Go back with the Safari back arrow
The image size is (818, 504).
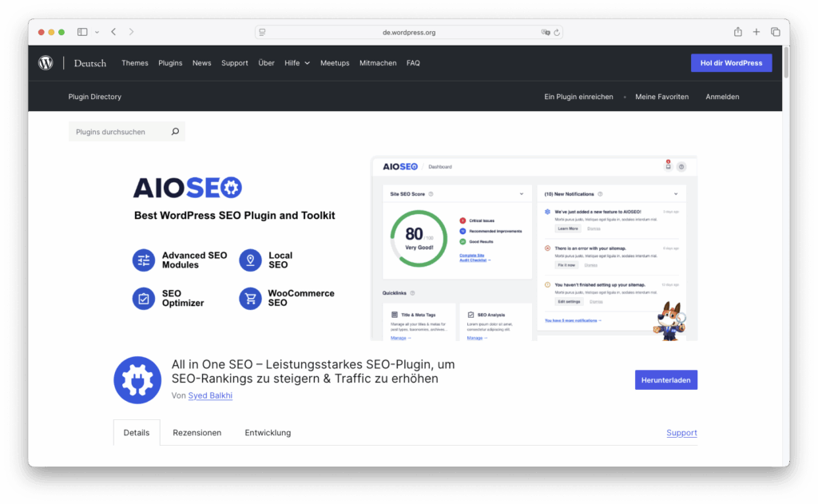113,32
